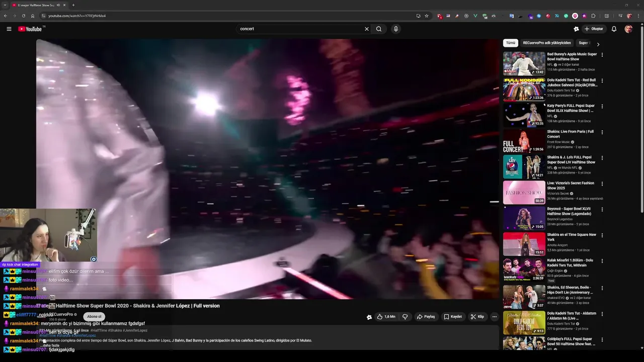This screenshot has height=362, width=644.
Task: Click the Google Translate extension icon
Action: (512, 16)
